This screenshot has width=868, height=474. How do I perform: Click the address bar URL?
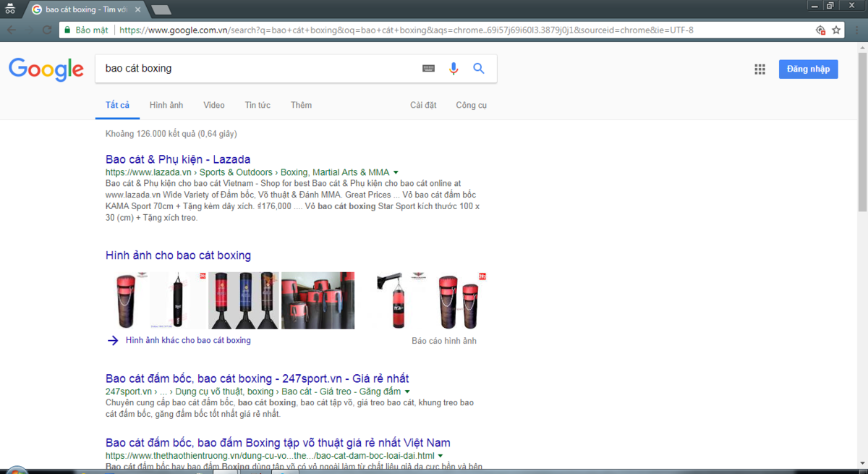click(406, 30)
